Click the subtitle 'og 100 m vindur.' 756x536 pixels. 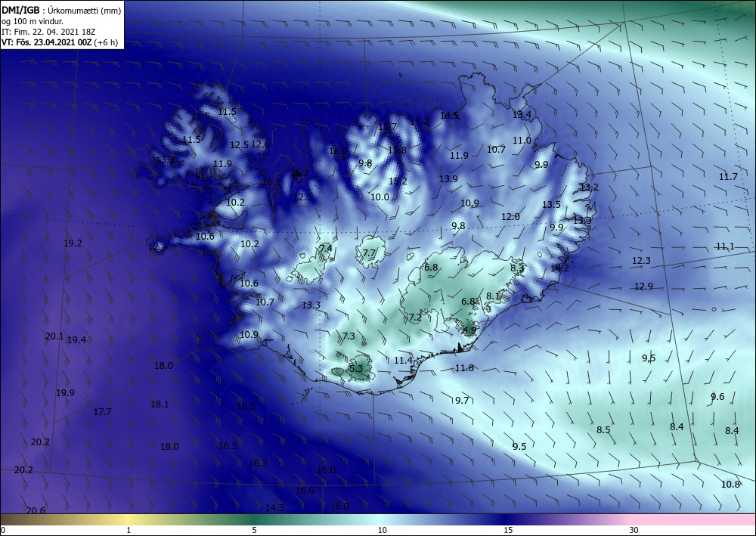(x=33, y=21)
